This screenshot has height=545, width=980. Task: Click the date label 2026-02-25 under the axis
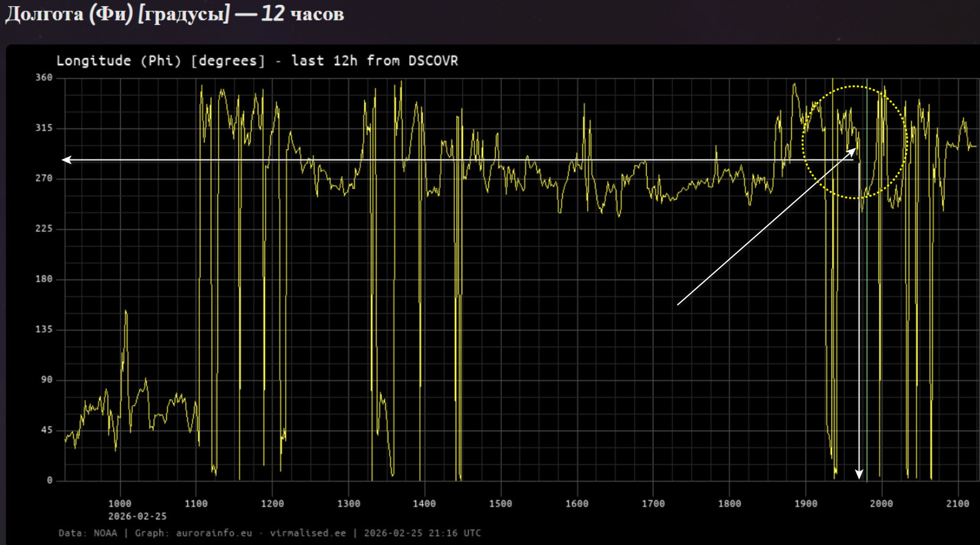pos(137,516)
